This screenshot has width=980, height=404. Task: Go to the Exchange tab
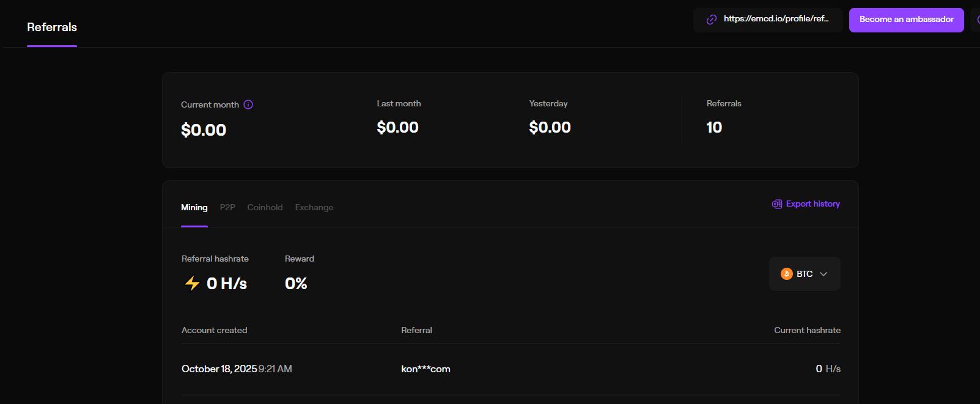[x=314, y=208]
